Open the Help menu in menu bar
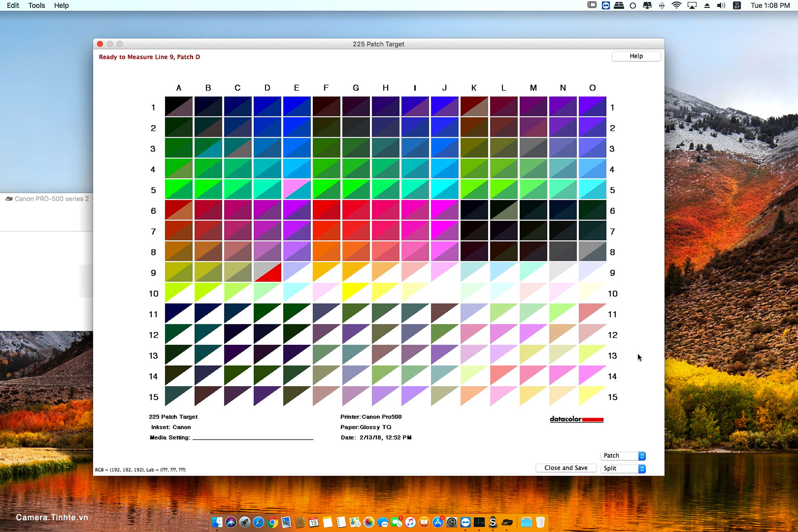 point(61,5)
